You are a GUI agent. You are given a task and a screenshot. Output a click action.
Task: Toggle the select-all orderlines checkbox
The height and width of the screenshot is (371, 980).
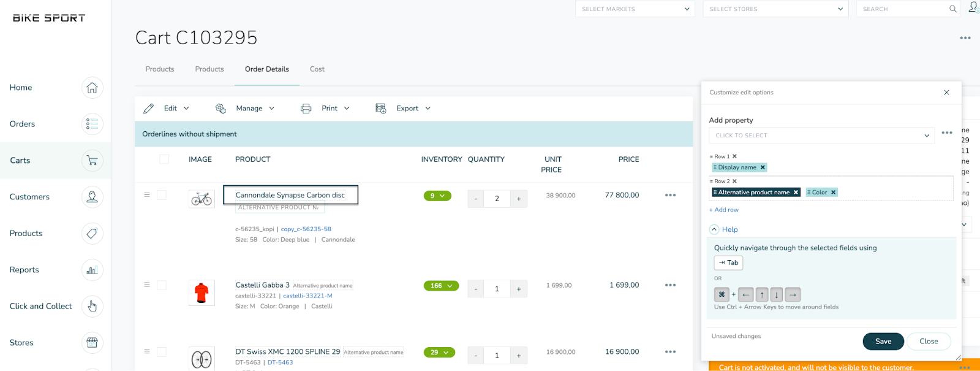tap(164, 159)
